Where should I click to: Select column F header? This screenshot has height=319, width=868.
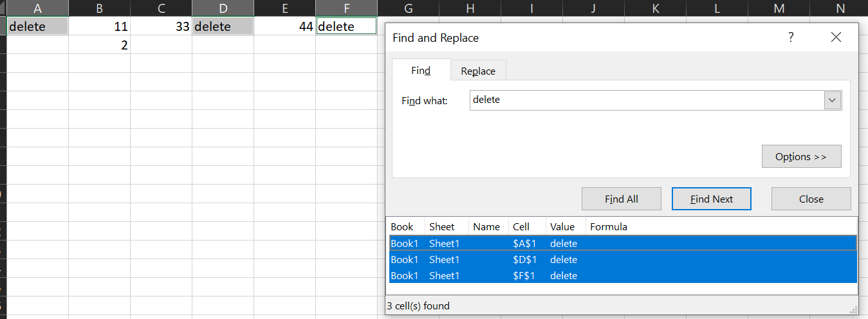coord(346,8)
